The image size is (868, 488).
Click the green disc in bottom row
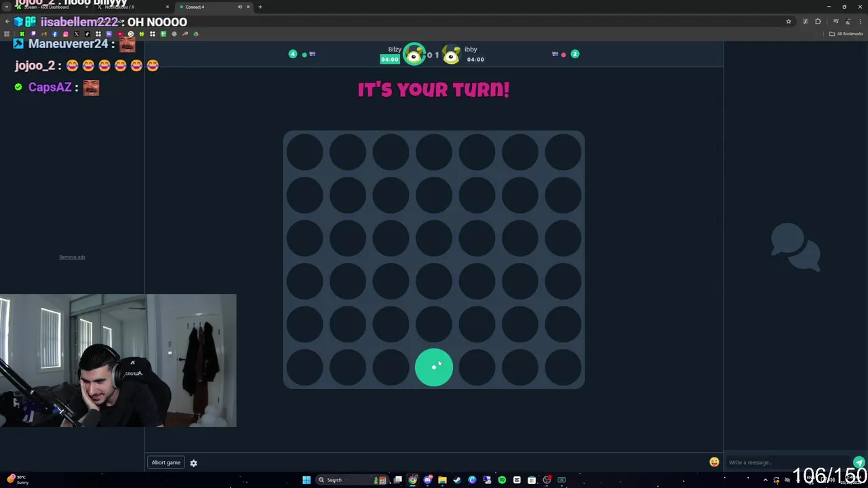[x=434, y=367]
